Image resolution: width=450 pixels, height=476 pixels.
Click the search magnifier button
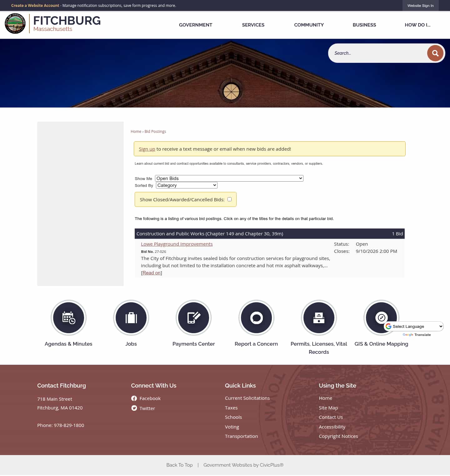point(435,53)
